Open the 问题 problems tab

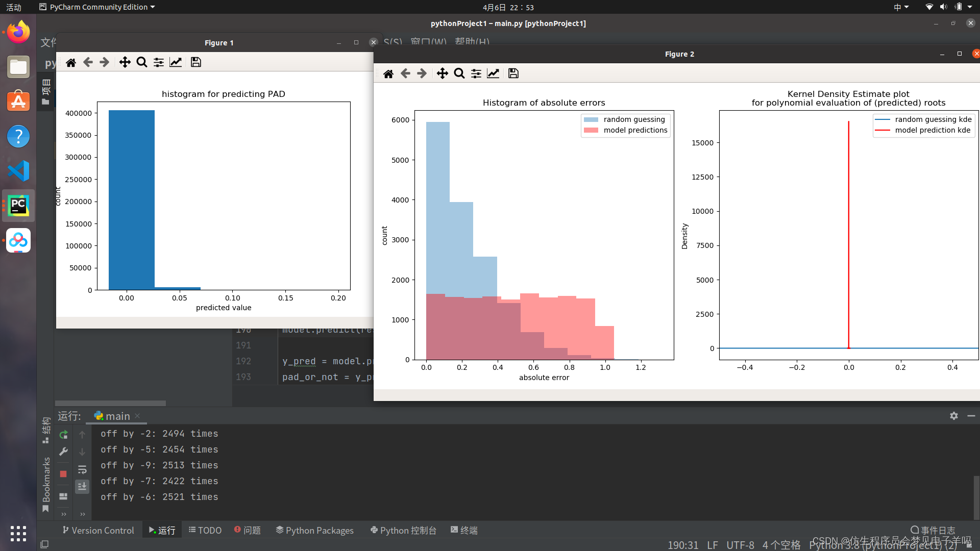click(248, 531)
